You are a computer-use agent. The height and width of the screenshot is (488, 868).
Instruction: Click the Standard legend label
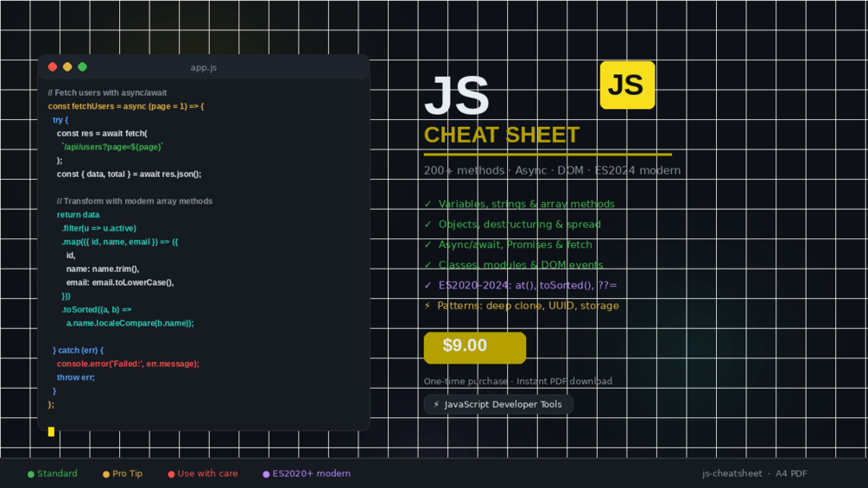pos(58,473)
